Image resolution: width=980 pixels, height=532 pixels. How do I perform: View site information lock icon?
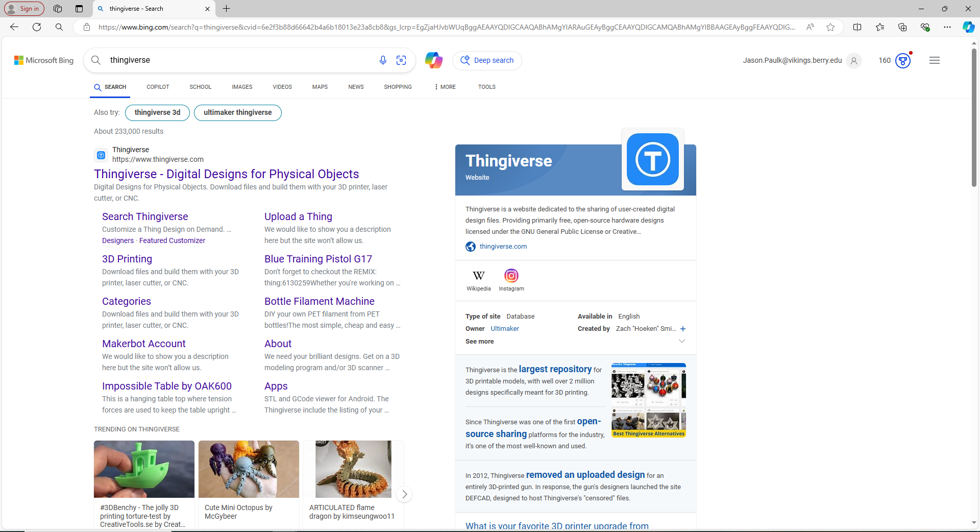click(x=87, y=27)
